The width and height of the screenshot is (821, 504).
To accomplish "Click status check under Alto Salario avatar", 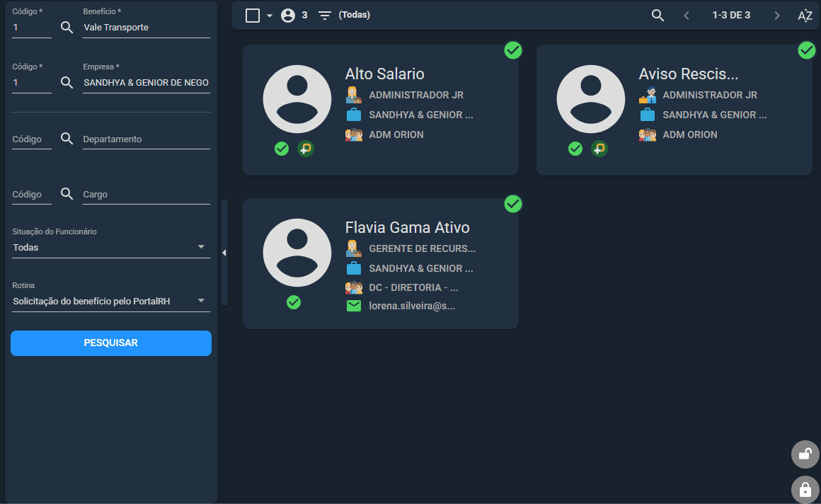I will coord(282,149).
